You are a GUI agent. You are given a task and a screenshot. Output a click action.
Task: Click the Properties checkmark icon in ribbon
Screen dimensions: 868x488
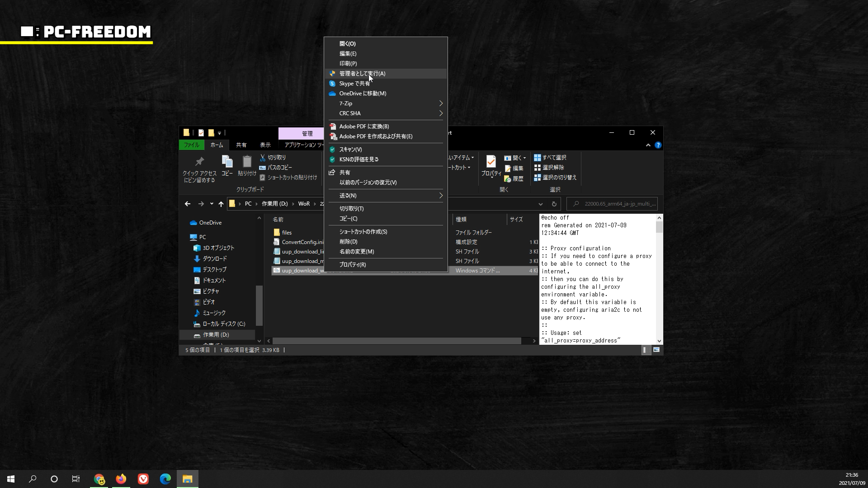click(x=491, y=161)
